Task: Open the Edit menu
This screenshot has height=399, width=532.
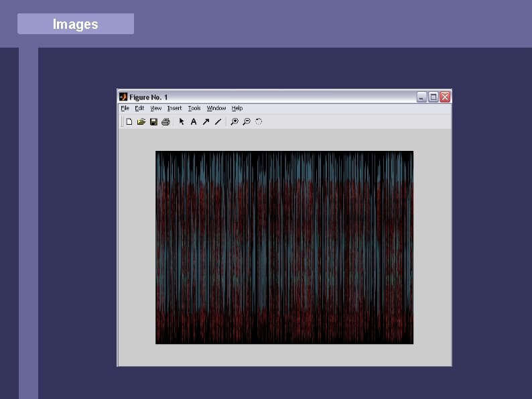Action: click(x=139, y=108)
